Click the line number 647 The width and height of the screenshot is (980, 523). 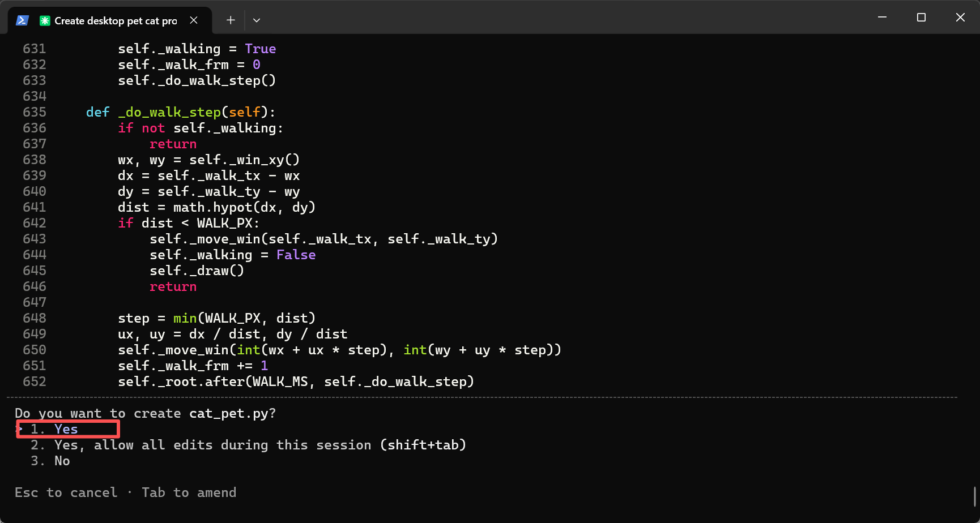[x=35, y=302]
